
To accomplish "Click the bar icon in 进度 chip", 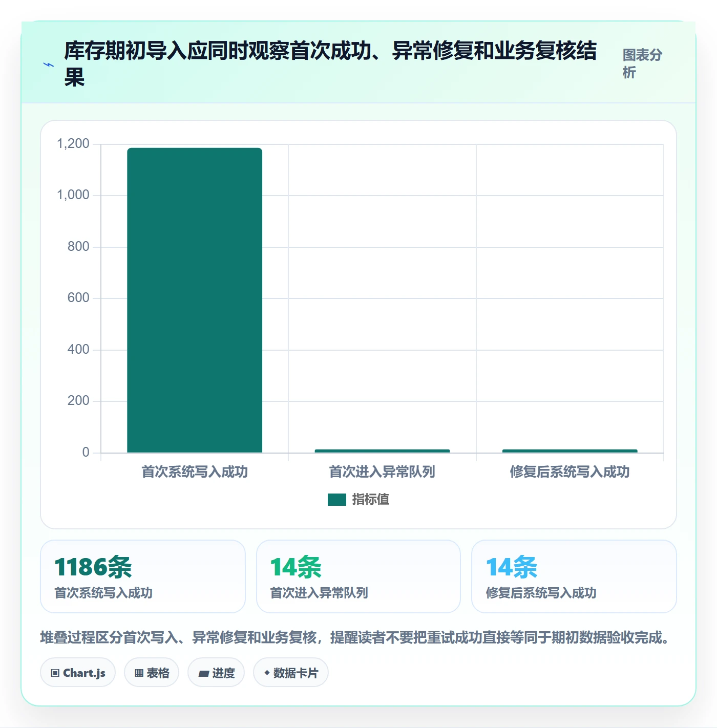I will point(203,674).
